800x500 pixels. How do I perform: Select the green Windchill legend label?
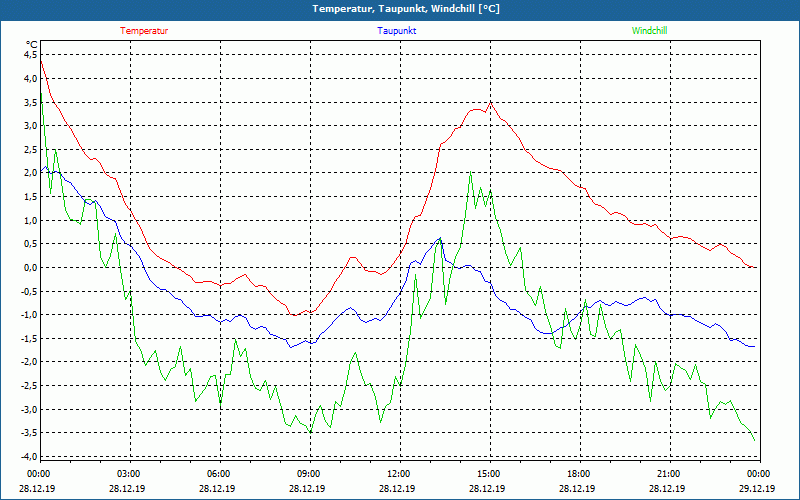coord(649,31)
